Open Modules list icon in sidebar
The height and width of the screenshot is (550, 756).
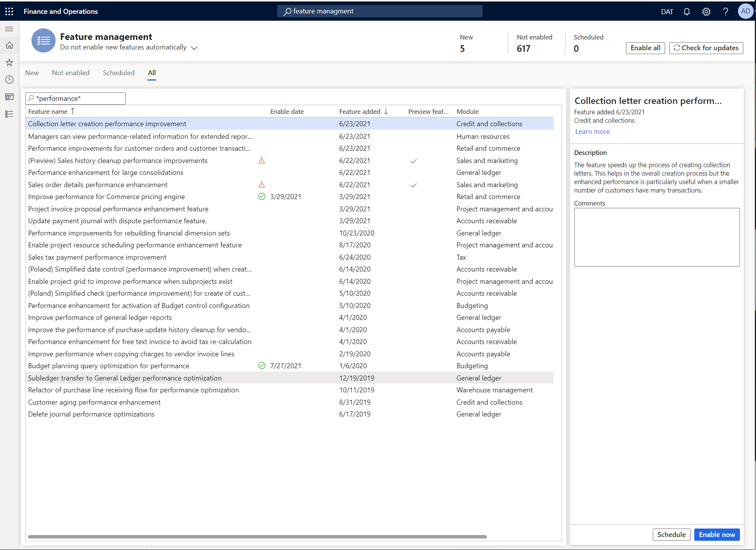[x=9, y=114]
